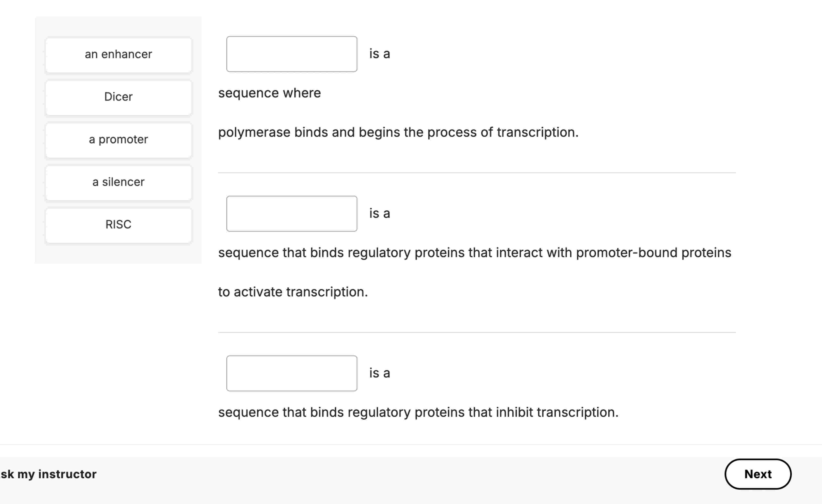Viewport: 822px width, 504px height.
Task: Click the blank before "sequence where polymerase binds"
Action: [292, 54]
